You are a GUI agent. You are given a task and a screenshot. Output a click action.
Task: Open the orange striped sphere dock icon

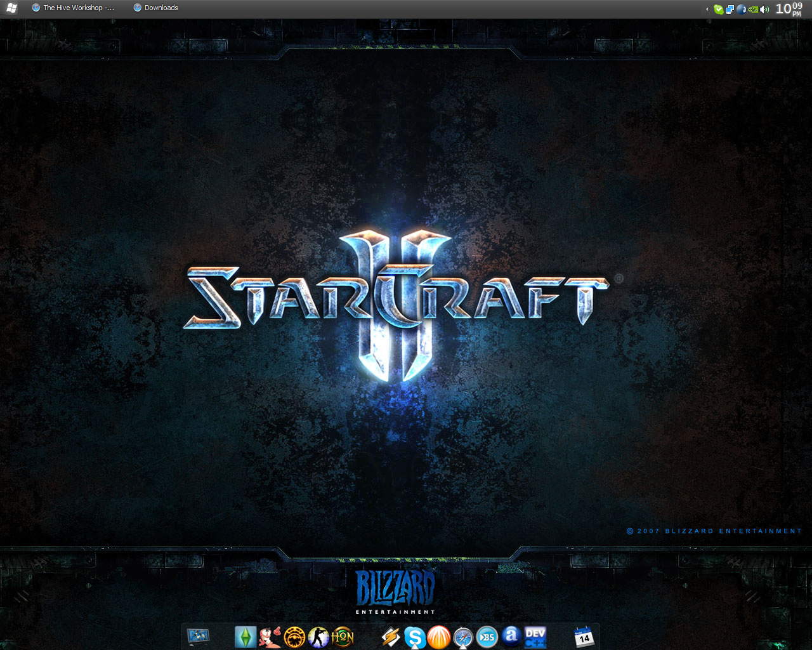pos(439,637)
